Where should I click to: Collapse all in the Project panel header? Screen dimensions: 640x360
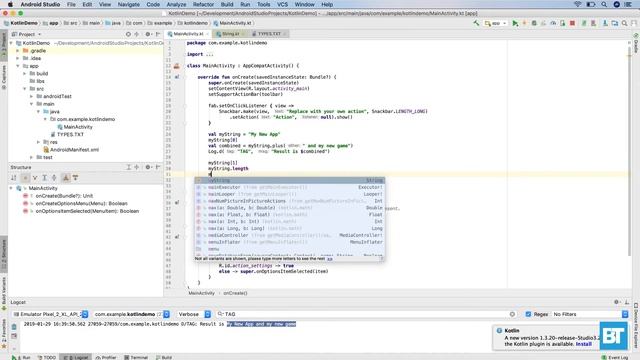tap(137, 34)
